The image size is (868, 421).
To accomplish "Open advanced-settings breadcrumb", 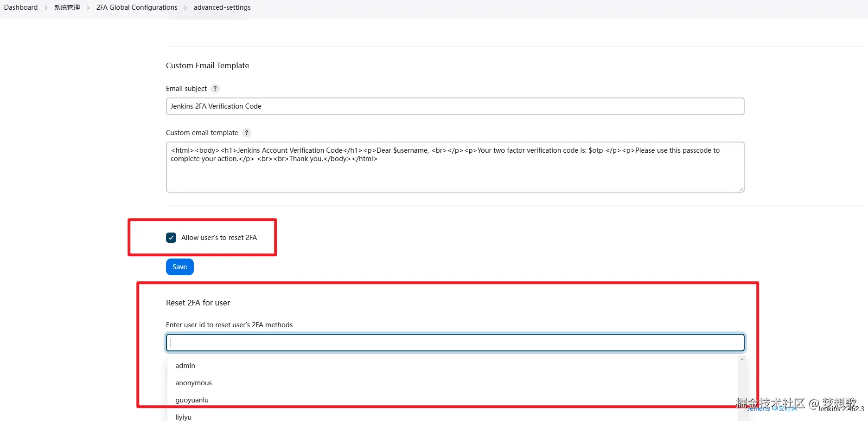I will point(222,7).
